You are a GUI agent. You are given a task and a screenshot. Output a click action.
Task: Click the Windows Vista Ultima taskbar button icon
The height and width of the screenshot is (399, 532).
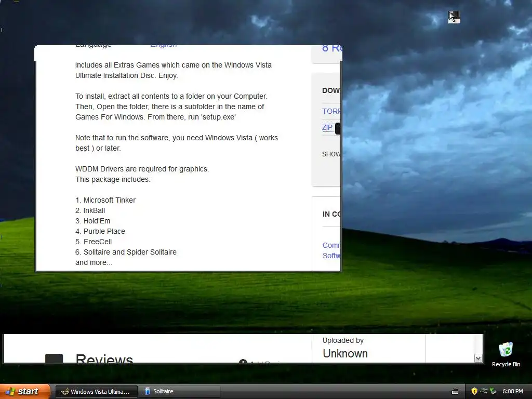64,392
